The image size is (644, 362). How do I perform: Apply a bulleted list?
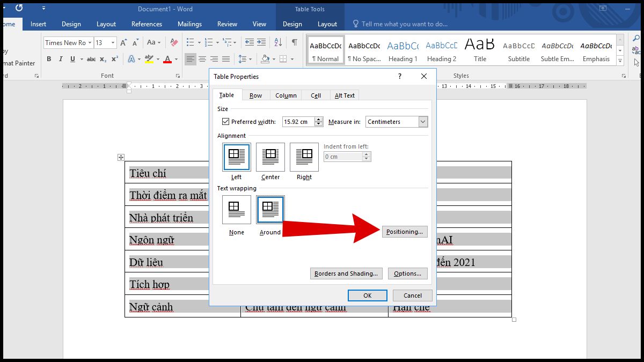tap(190, 42)
